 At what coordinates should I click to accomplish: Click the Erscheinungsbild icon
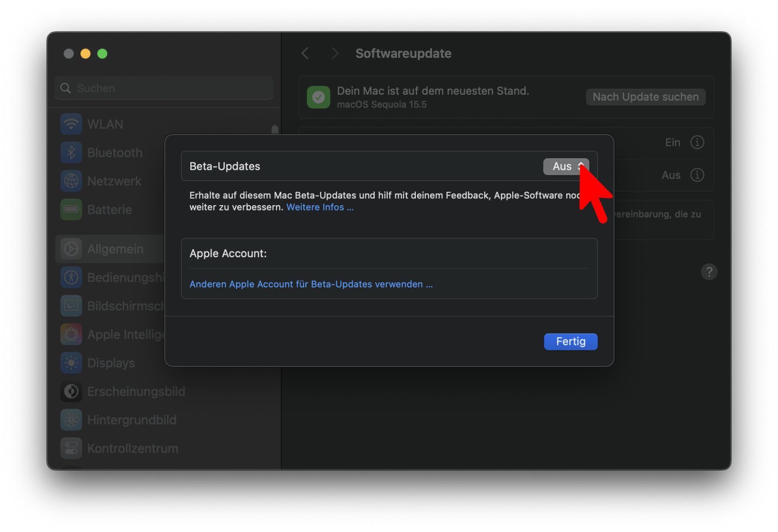(71, 392)
